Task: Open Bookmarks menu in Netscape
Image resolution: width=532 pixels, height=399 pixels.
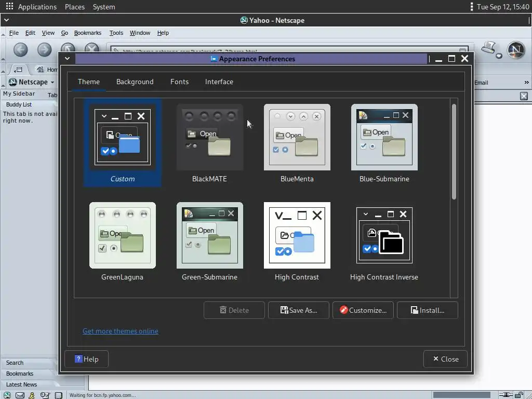Action: pos(87,33)
